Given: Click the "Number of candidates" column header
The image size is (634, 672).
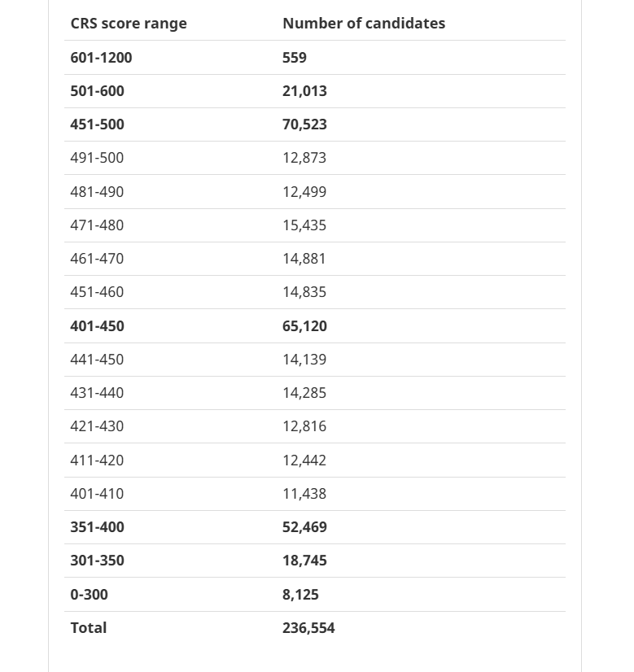Looking at the screenshot, I should point(364,24).
